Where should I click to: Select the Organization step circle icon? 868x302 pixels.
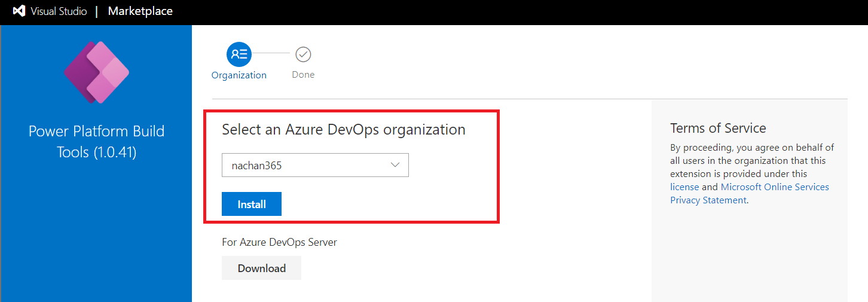(x=239, y=54)
